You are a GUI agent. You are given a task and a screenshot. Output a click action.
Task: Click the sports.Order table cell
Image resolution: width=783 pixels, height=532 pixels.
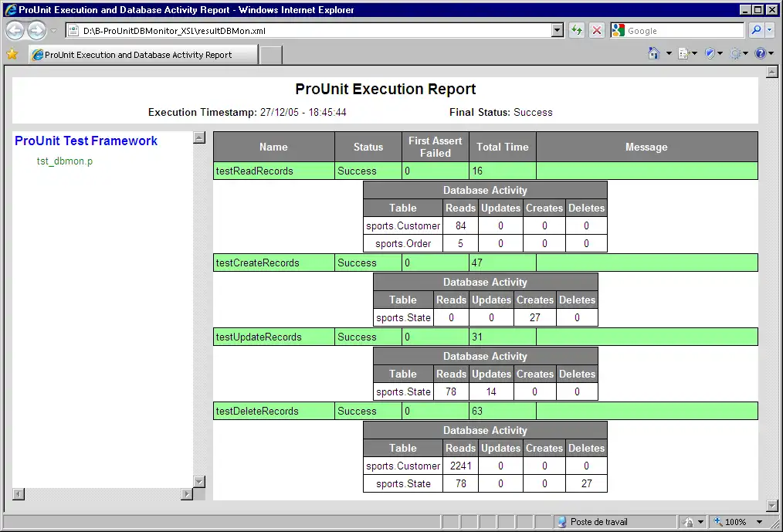pyautogui.click(x=403, y=243)
